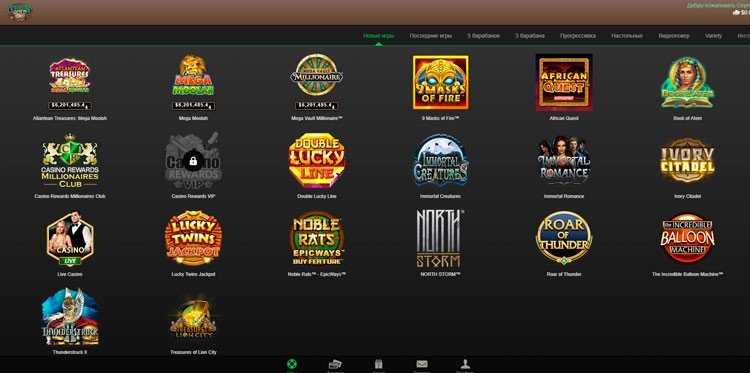Open the gift bonuses icon in bottom bar
Viewport: 750px width, 373px height.
[378, 364]
